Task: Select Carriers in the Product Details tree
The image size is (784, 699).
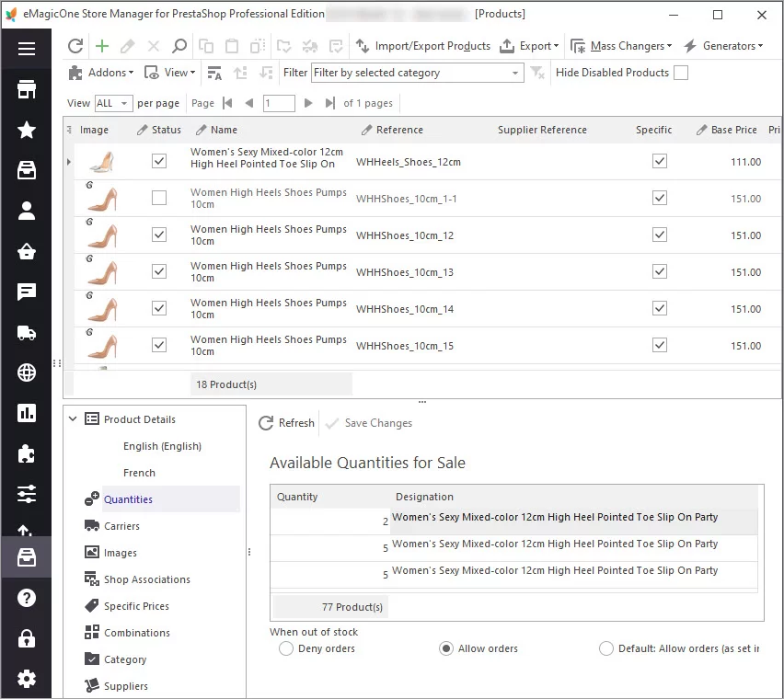Action: pos(123,526)
